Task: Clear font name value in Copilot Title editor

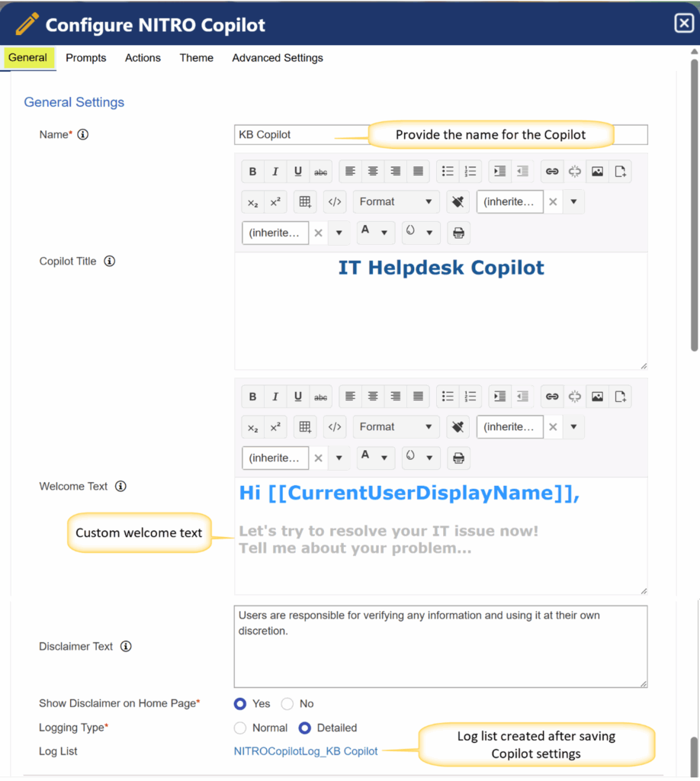Action: click(553, 201)
